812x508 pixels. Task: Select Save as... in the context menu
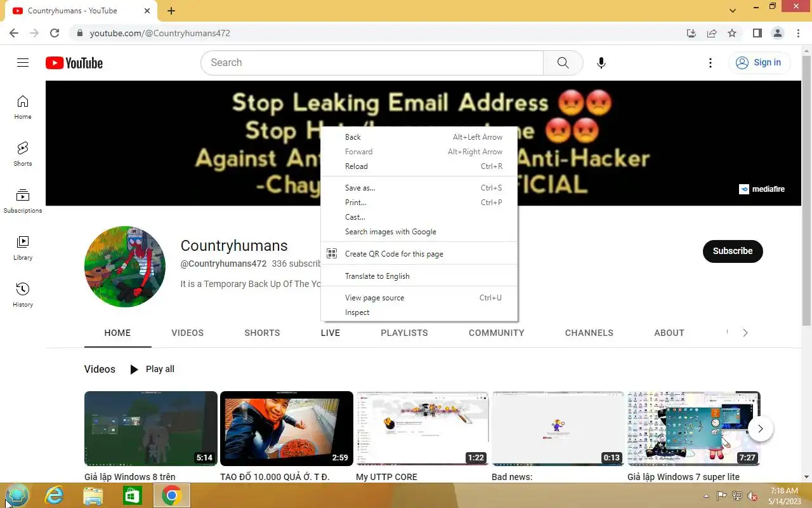pyautogui.click(x=419, y=188)
